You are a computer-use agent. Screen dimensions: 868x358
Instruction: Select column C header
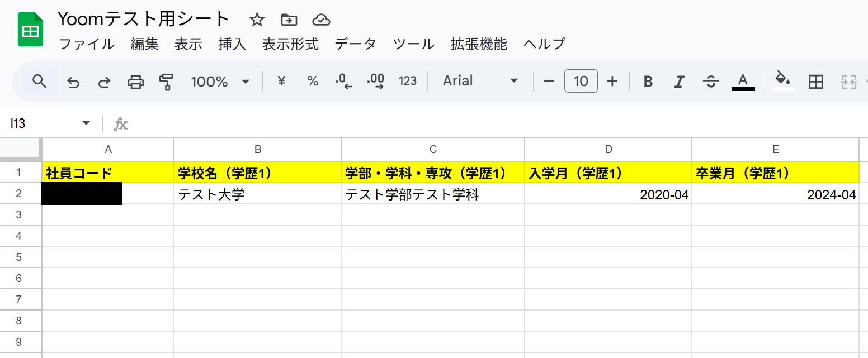pos(433,149)
